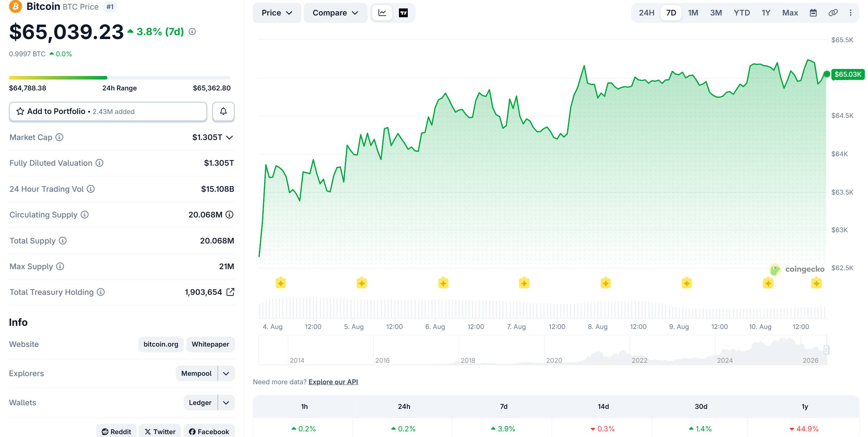Open the Price chart type dropdown

click(x=277, y=13)
